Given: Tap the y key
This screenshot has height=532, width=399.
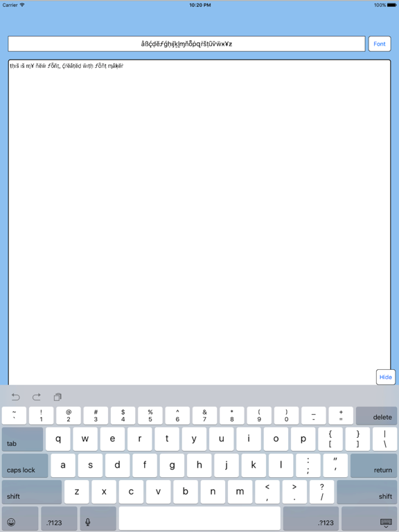Looking at the screenshot, I should 194,439.
